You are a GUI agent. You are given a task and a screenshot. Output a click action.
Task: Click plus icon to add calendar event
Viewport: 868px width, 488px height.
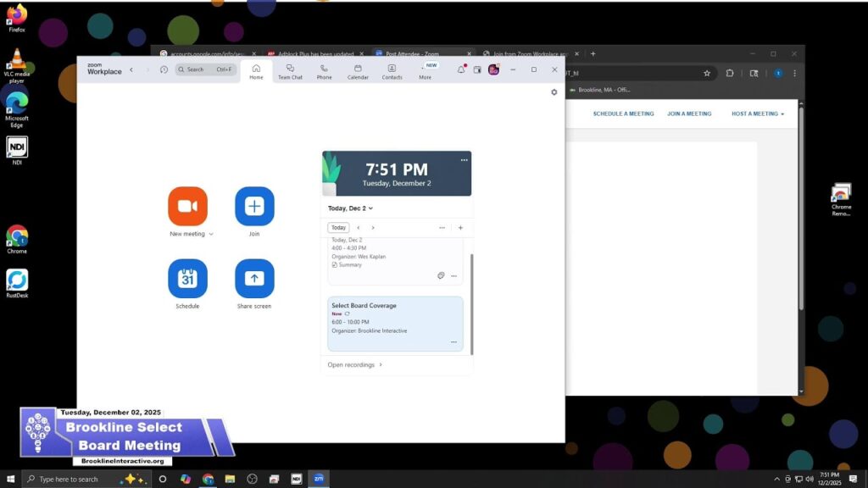[460, 228]
